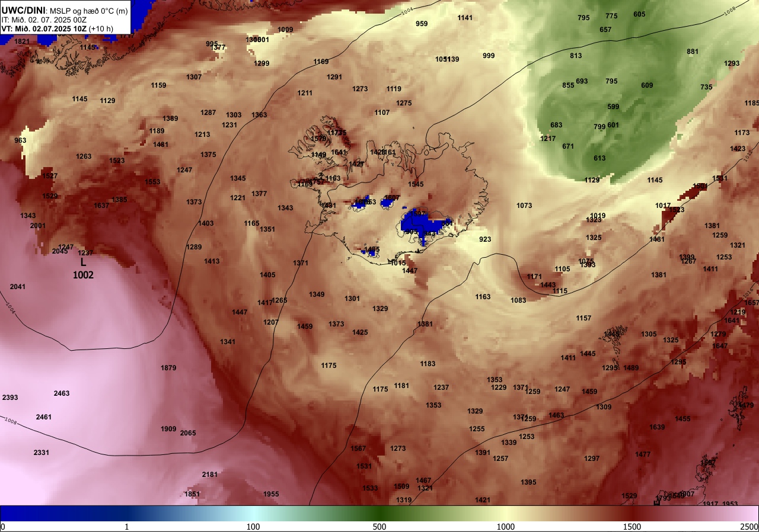This screenshot has height=532, width=759.
Task: Click the value 999
Action: click(x=489, y=56)
